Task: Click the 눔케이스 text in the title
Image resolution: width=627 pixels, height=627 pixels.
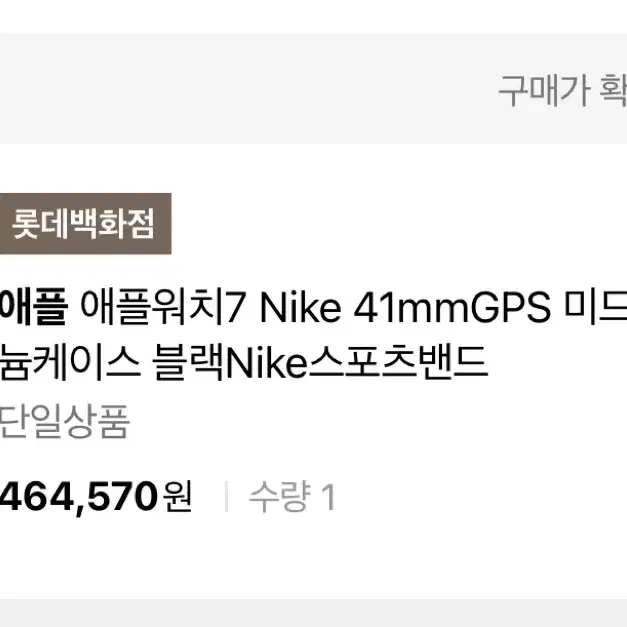Action: click(x=70, y=362)
